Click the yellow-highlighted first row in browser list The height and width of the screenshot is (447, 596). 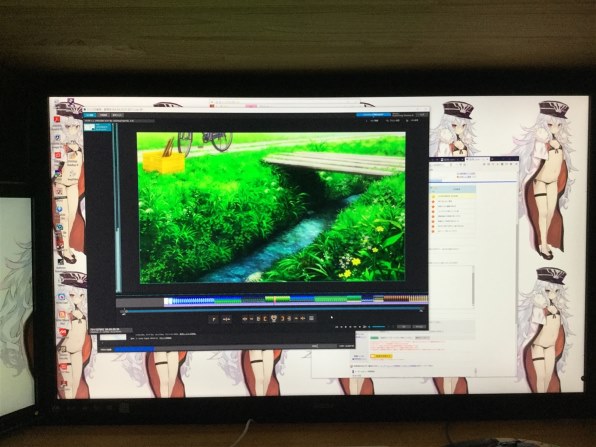(453, 196)
